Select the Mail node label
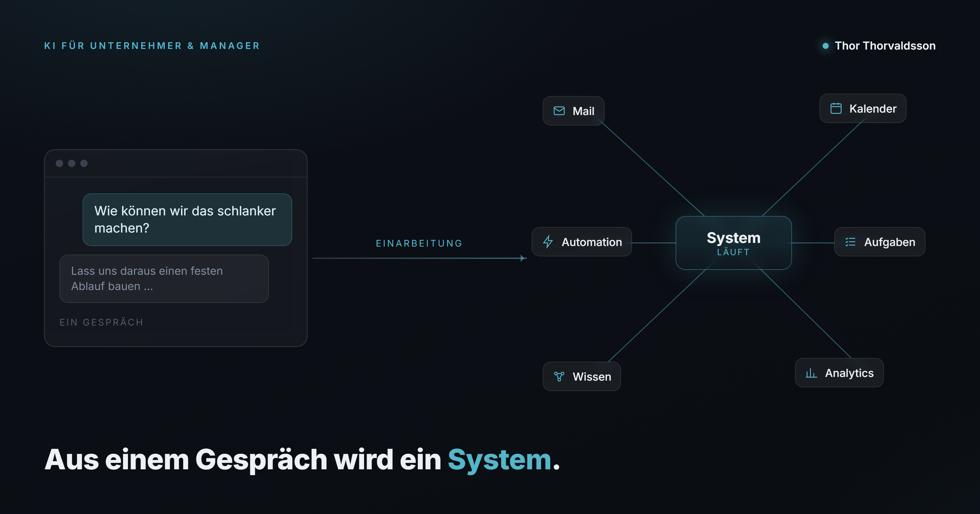 click(x=583, y=111)
